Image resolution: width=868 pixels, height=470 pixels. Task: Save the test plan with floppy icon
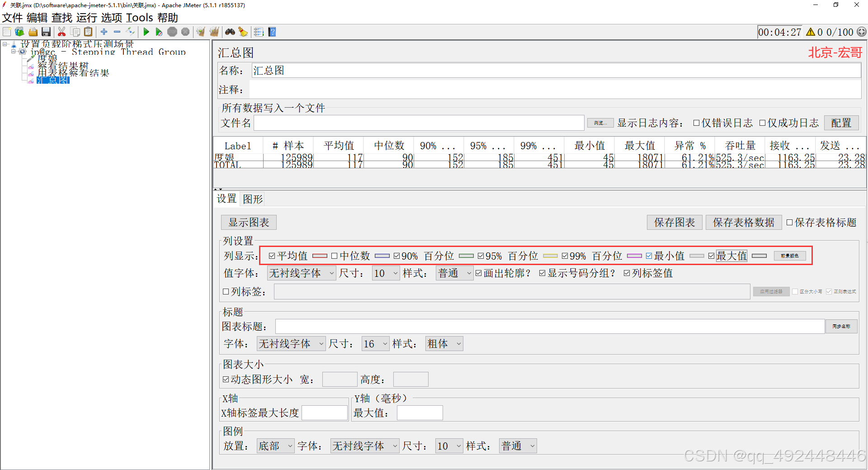pos(46,32)
